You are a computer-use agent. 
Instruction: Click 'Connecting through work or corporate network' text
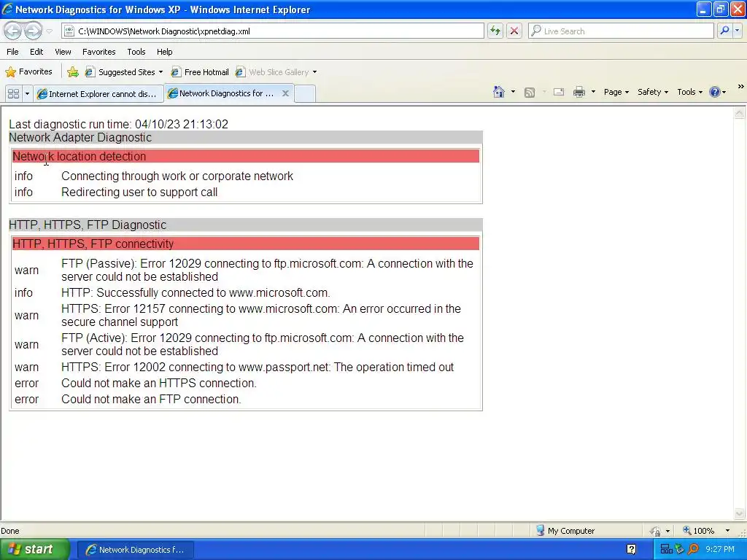(x=177, y=176)
